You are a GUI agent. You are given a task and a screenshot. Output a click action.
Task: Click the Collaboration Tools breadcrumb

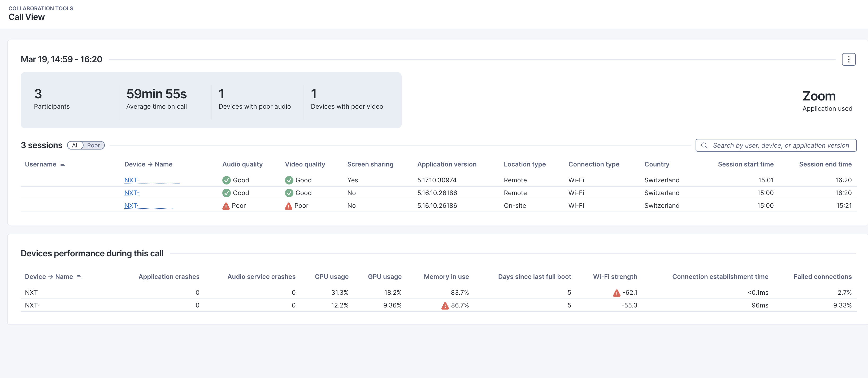(x=41, y=8)
